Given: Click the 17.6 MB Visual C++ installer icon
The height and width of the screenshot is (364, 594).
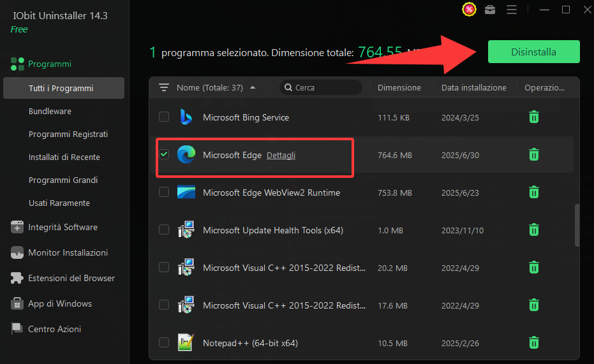Looking at the screenshot, I should coord(186,305).
